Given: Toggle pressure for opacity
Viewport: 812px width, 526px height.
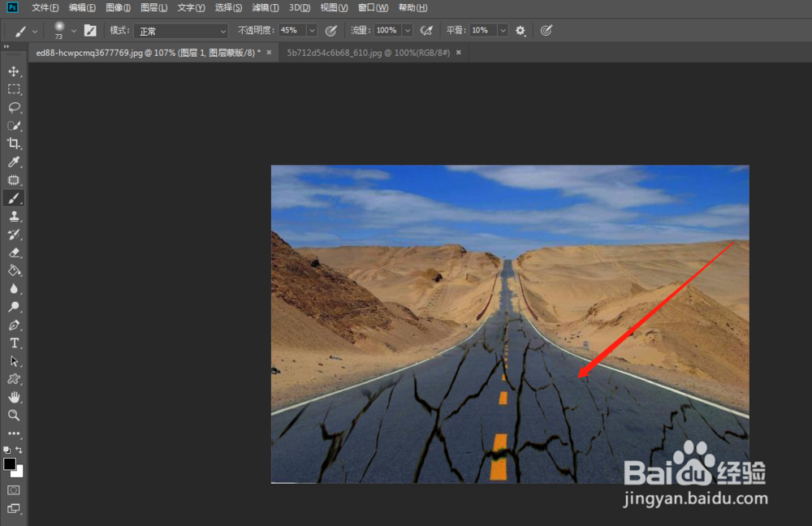Looking at the screenshot, I should 331,31.
